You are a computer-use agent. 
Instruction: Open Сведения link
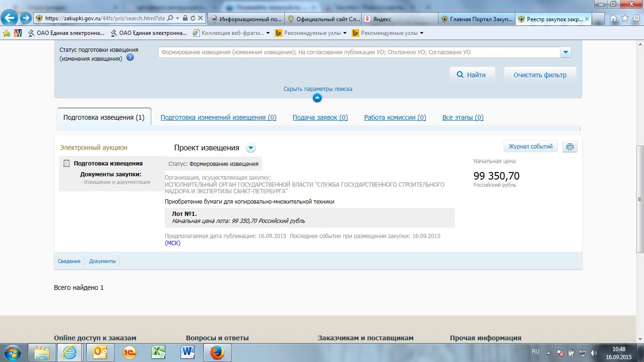point(69,261)
